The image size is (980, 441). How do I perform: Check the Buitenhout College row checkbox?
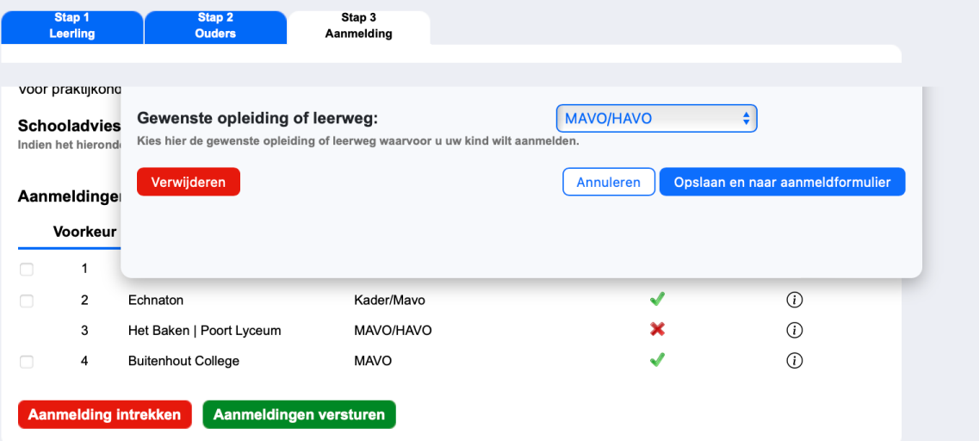(27, 362)
